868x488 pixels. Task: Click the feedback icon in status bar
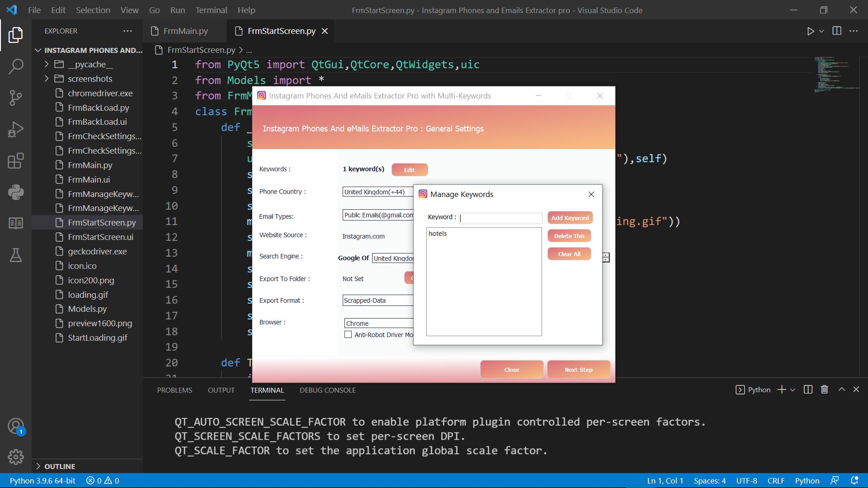click(835, 481)
